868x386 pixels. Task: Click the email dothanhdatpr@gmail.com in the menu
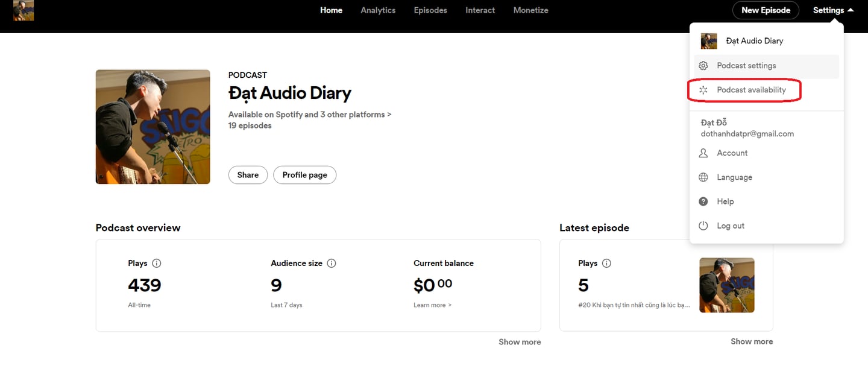click(x=747, y=134)
